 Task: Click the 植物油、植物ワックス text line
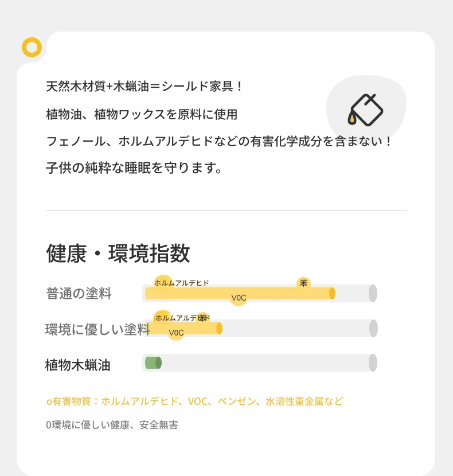click(x=142, y=115)
